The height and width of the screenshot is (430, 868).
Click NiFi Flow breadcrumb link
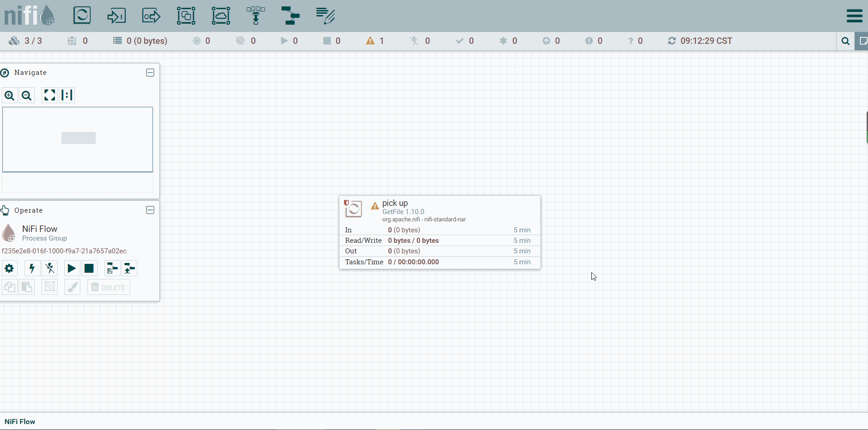[x=20, y=422]
